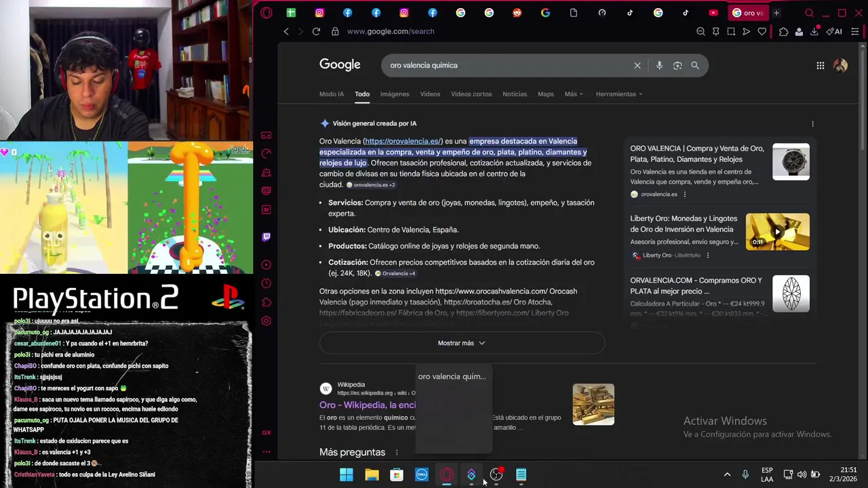Open the Opera GX main menu icon

click(x=267, y=13)
